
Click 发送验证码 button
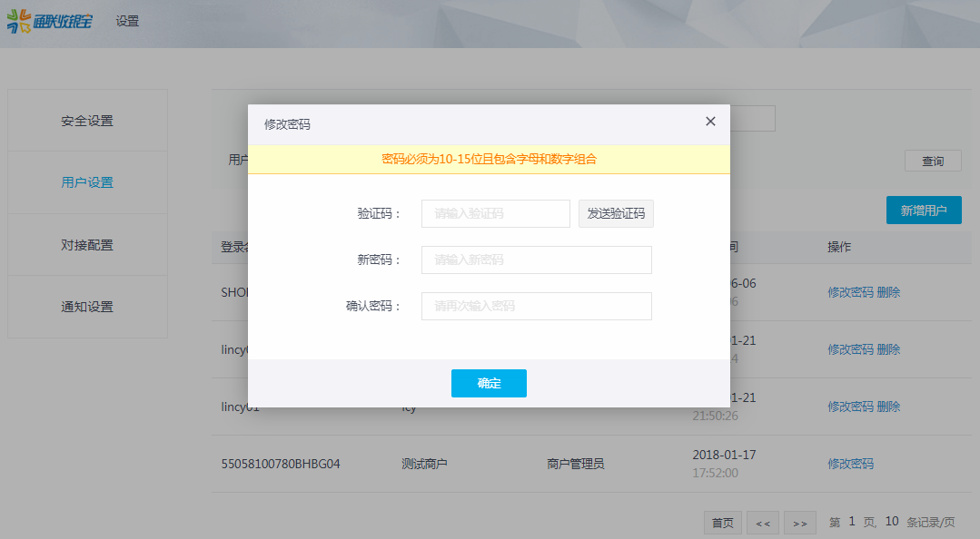(x=616, y=213)
